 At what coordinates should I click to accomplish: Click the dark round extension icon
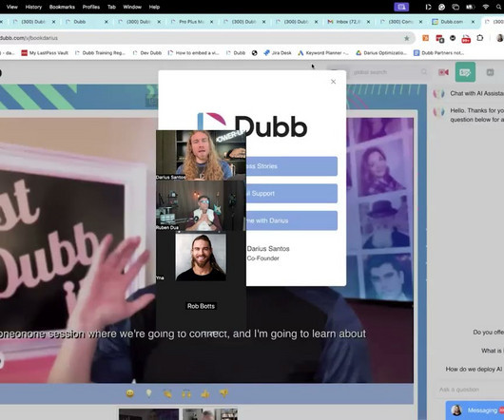(453, 38)
